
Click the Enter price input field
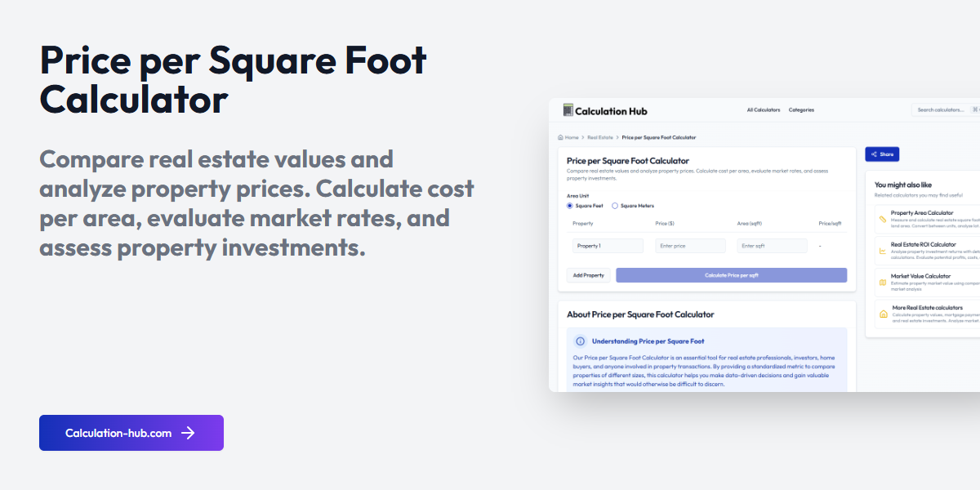coord(690,246)
